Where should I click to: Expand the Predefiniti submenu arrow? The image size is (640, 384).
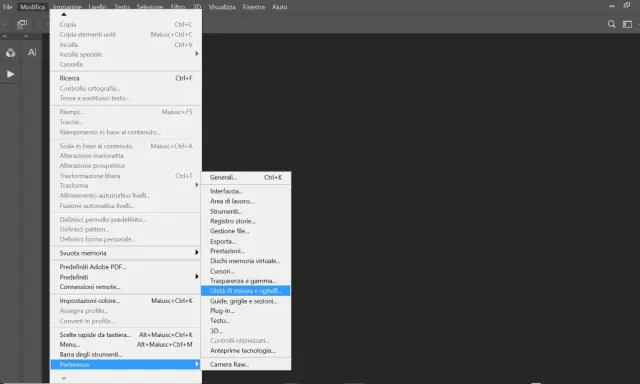[197, 277]
